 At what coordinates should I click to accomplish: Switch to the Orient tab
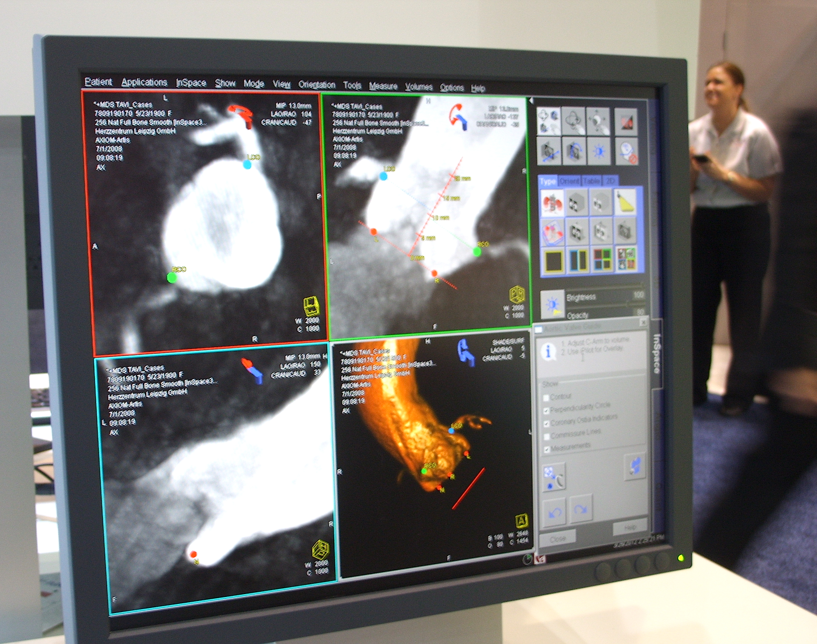569,181
